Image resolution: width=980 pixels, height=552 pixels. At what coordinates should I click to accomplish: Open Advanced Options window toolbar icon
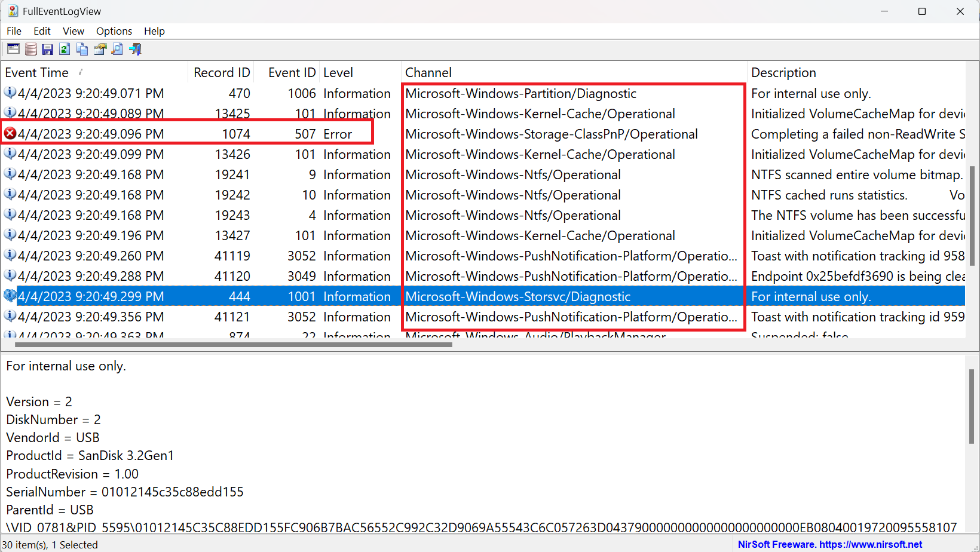click(13, 49)
